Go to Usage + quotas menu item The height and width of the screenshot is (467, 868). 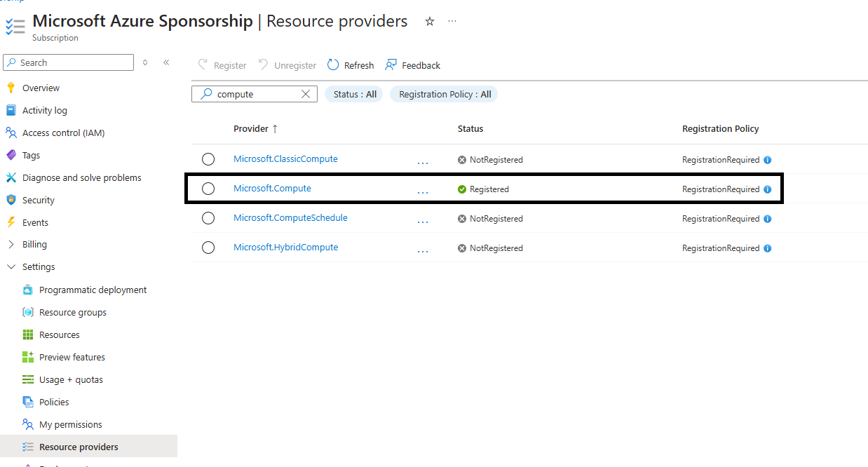click(71, 379)
